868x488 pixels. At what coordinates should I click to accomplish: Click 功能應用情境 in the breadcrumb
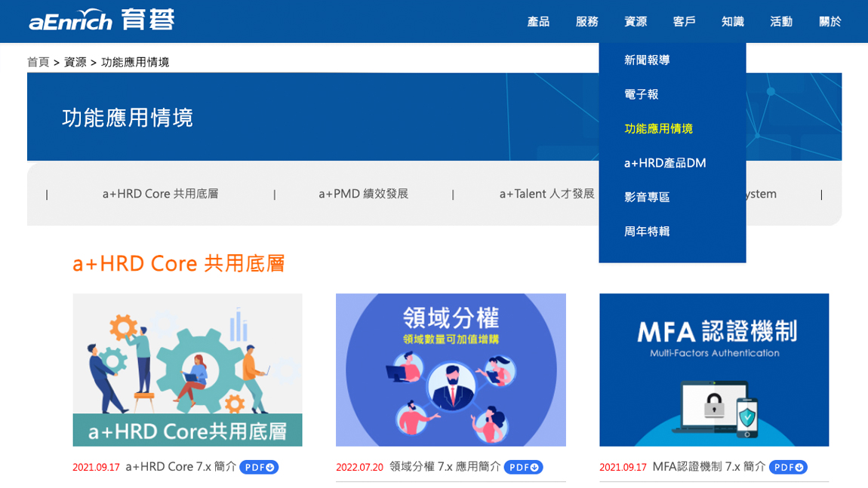coord(135,62)
